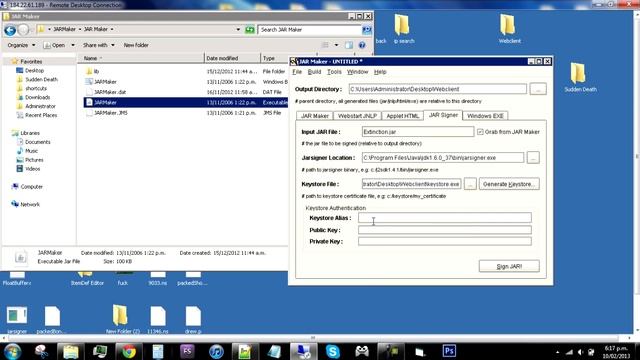Browse for output directory button
Screen dimensions: 640x360
pyautogui.click(x=538, y=89)
